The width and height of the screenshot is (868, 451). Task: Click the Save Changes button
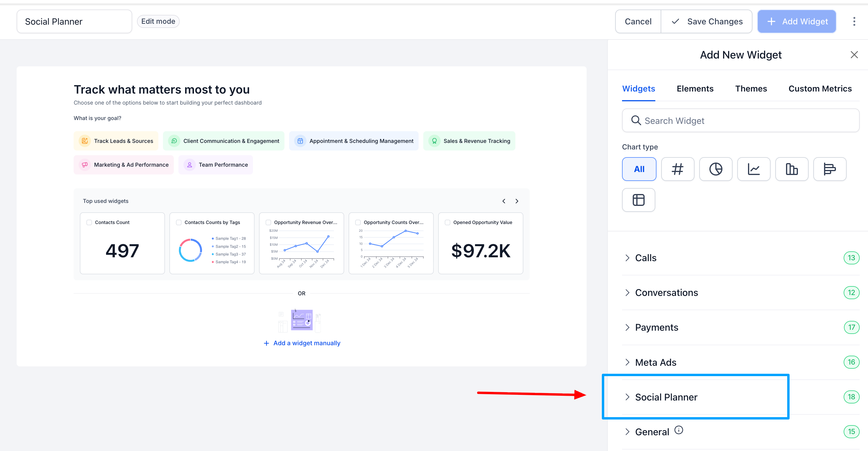(707, 22)
